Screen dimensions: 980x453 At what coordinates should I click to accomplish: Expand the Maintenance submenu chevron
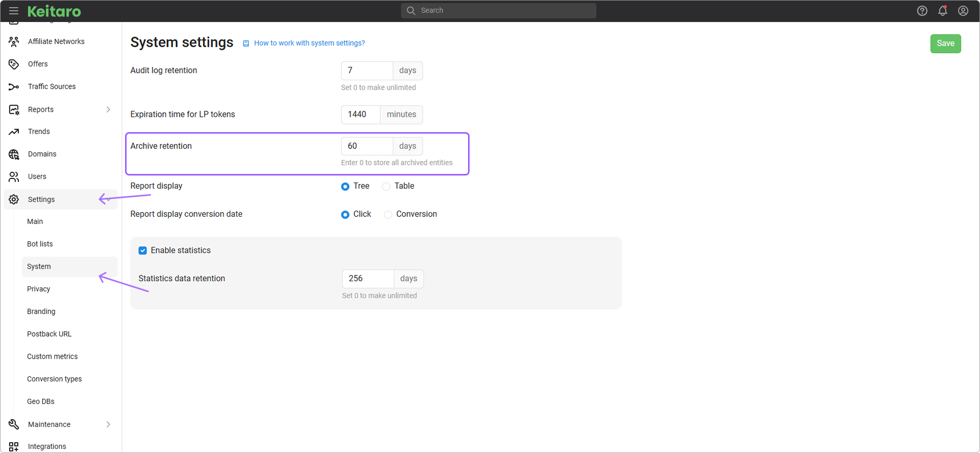click(x=108, y=424)
